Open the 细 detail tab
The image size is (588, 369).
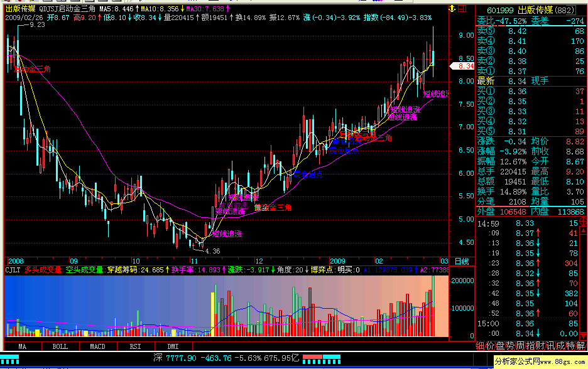click(x=481, y=346)
